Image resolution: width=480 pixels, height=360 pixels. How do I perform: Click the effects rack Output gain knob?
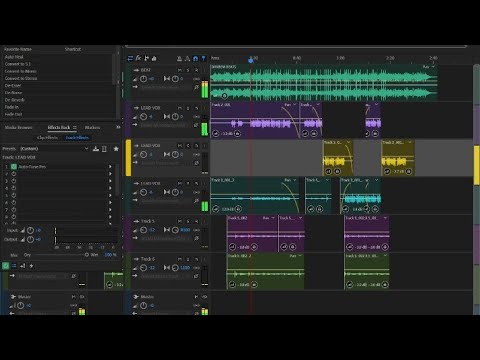pos(30,239)
